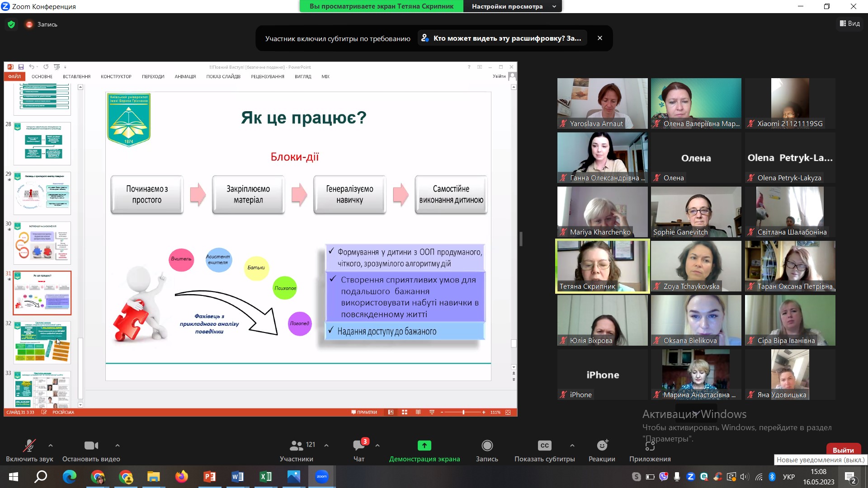Image resolution: width=868 pixels, height=488 pixels.
Task: Click Кто может видеть эту расшифровку link
Action: pyautogui.click(x=502, y=38)
